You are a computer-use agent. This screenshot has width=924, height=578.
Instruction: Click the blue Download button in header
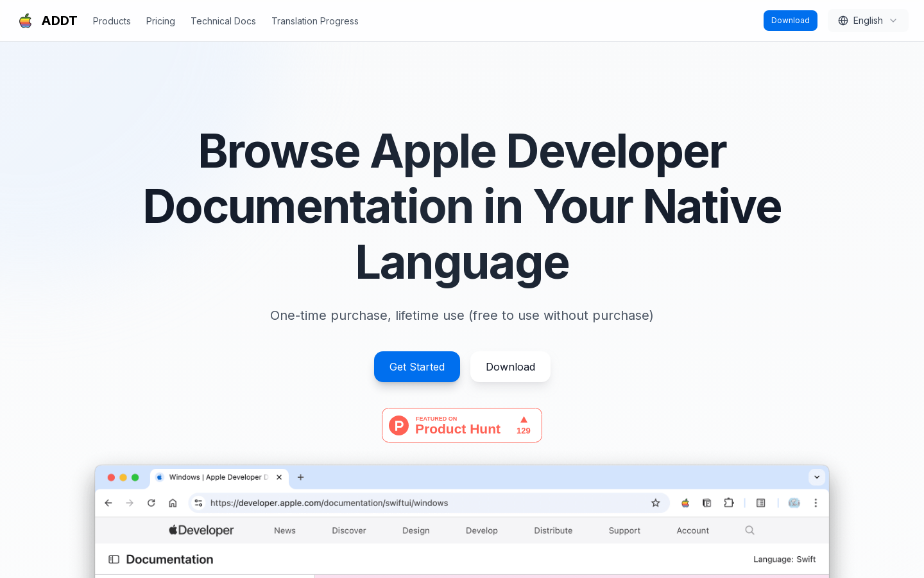[x=791, y=21]
